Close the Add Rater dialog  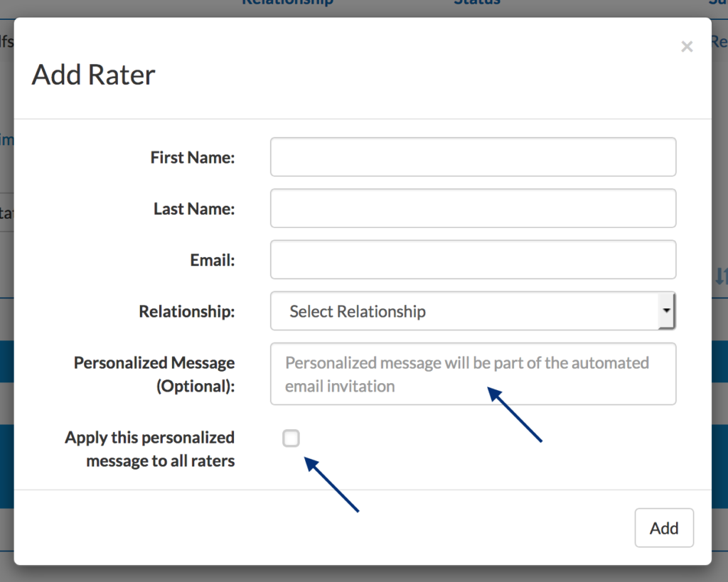pyautogui.click(x=687, y=46)
